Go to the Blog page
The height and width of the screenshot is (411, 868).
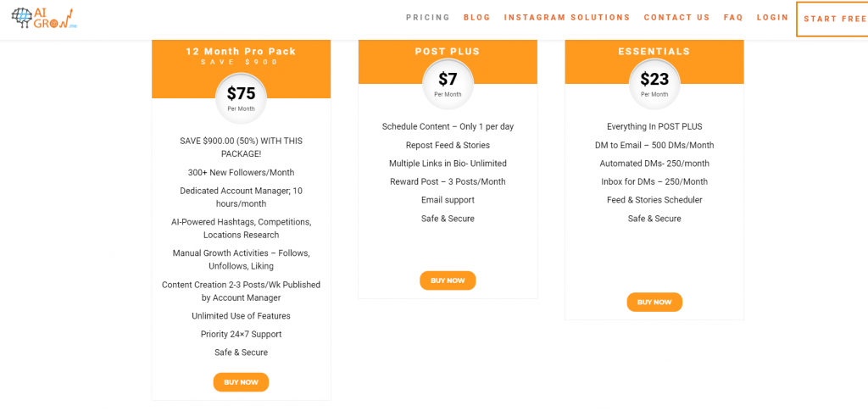pos(477,18)
